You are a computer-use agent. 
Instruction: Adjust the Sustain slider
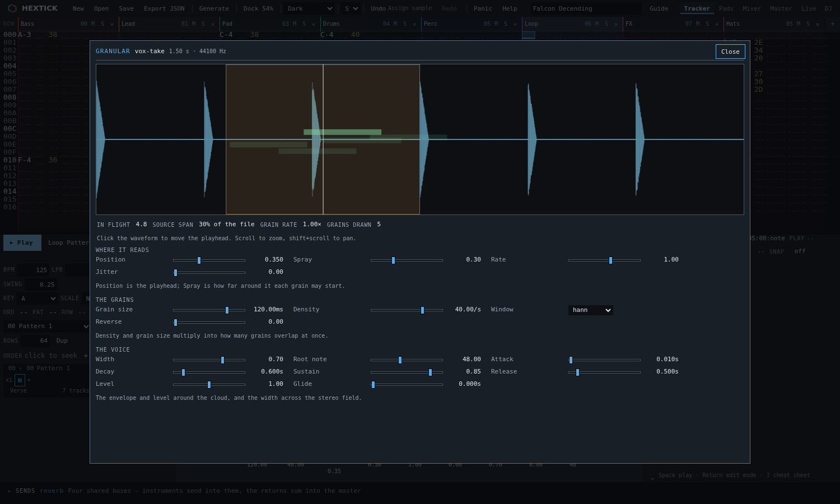407,372
